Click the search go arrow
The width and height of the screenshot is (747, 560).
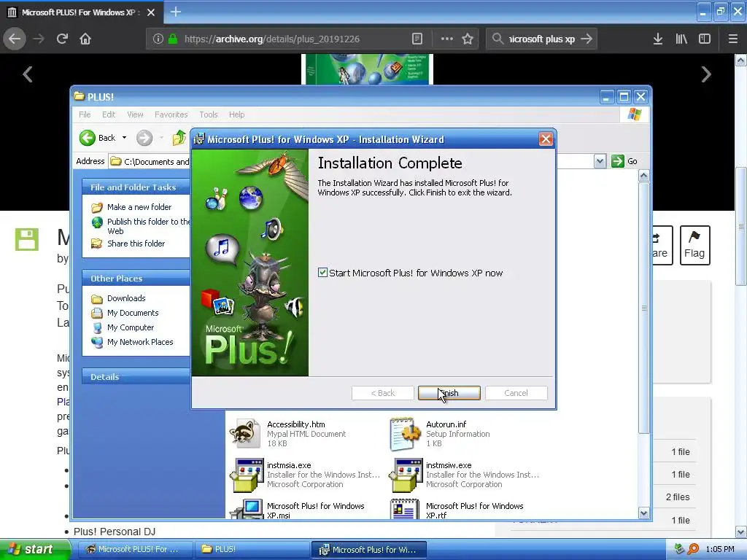tap(587, 39)
